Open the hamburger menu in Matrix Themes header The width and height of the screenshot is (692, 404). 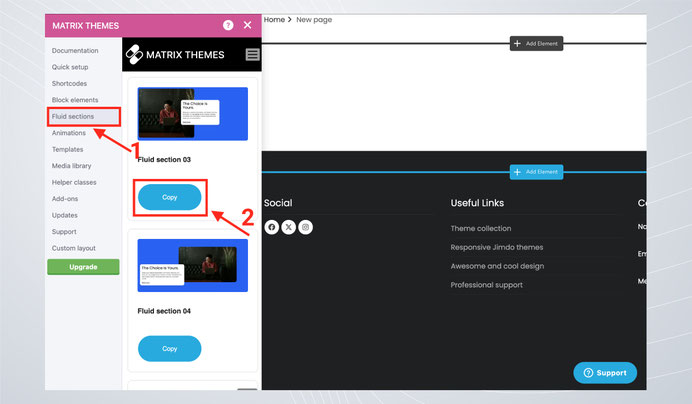(252, 54)
